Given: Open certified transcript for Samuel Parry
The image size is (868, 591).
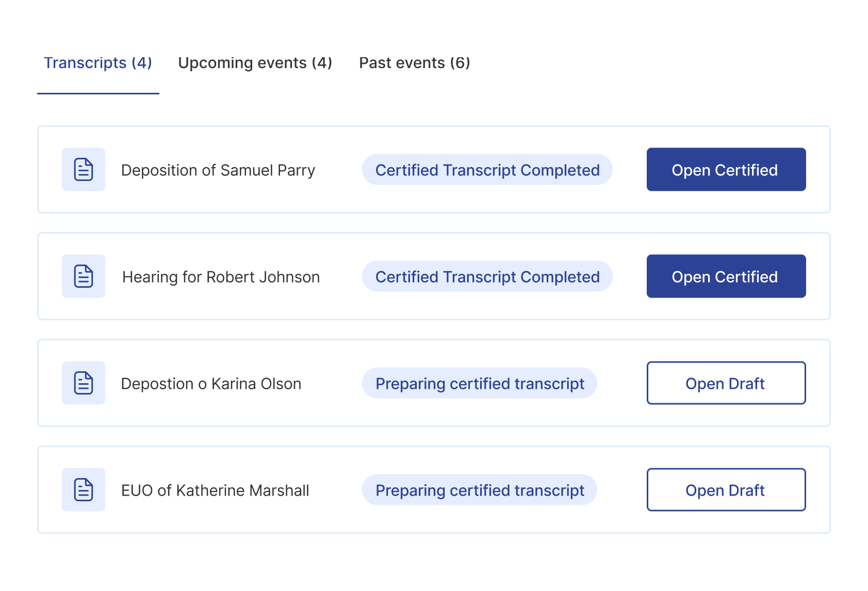Looking at the screenshot, I should click(x=726, y=170).
